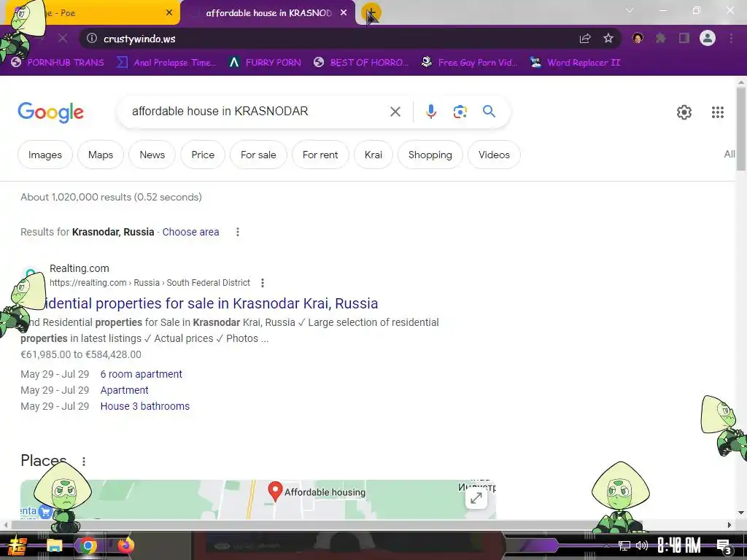Open the Google apps grid
The height and width of the screenshot is (560, 747).
click(x=718, y=112)
